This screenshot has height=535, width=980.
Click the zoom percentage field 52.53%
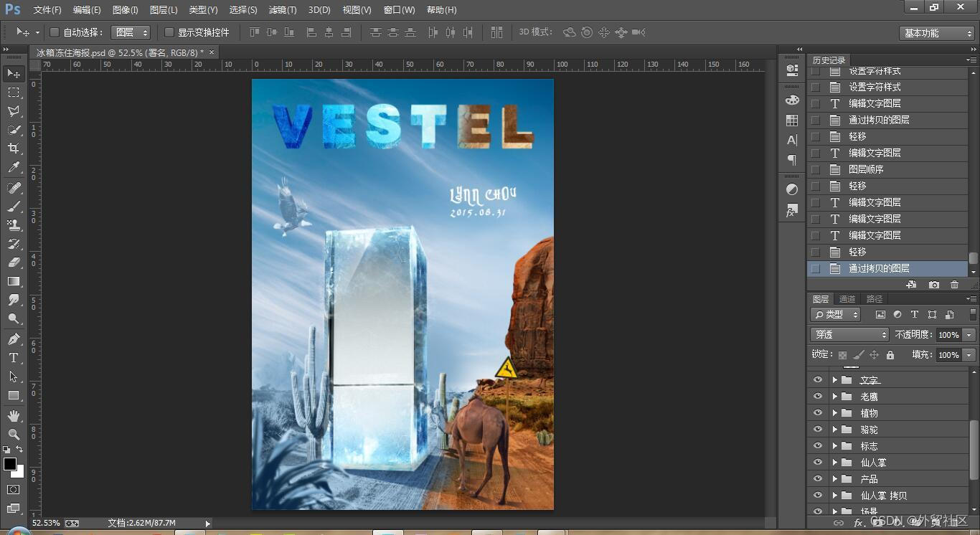pos(46,523)
